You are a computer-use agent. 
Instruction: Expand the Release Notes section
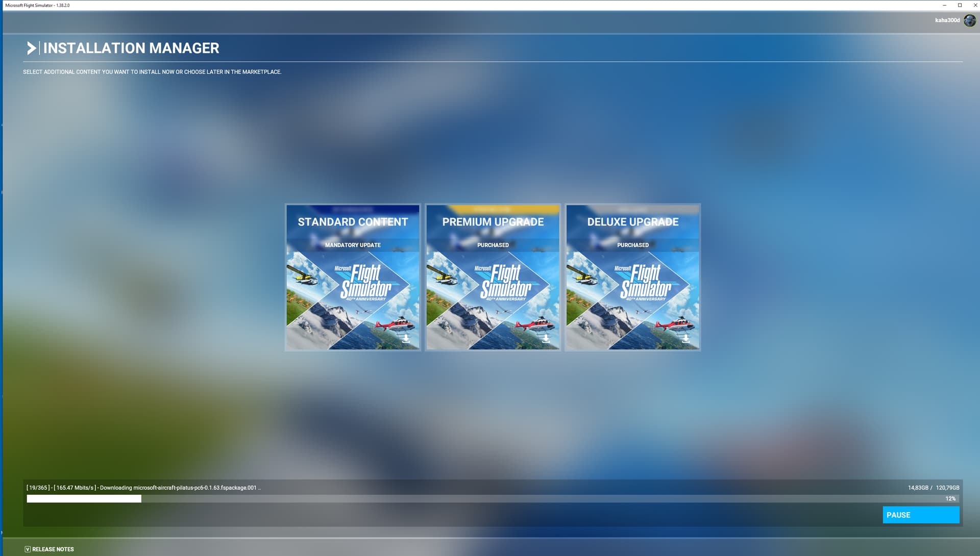pyautogui.click(x=53, y=549)
